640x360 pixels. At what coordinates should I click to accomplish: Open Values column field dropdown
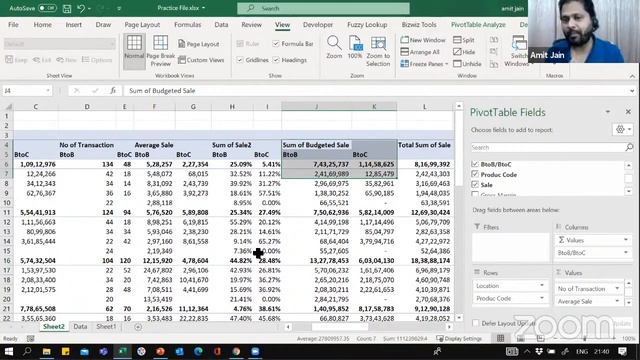(626, 240)
